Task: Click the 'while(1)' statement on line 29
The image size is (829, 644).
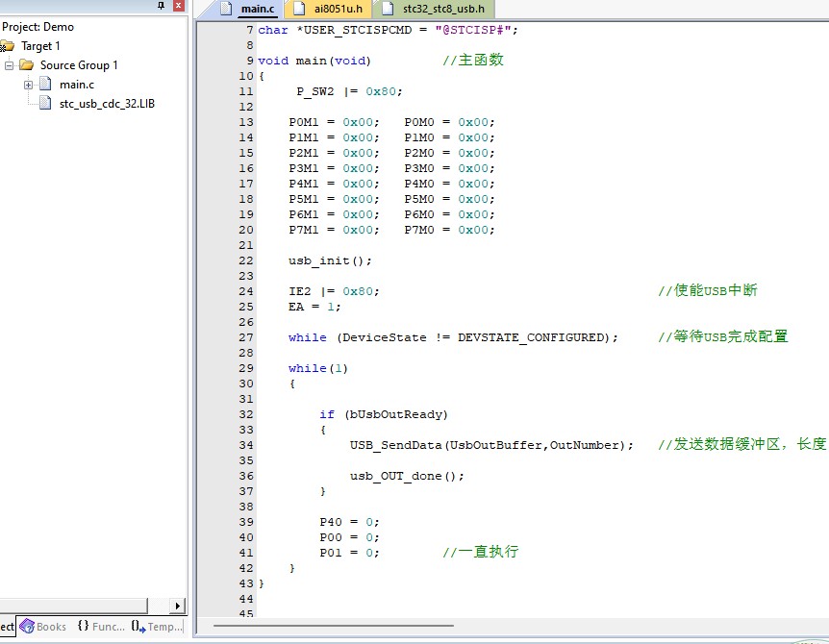Action: [x=318, y=368]
